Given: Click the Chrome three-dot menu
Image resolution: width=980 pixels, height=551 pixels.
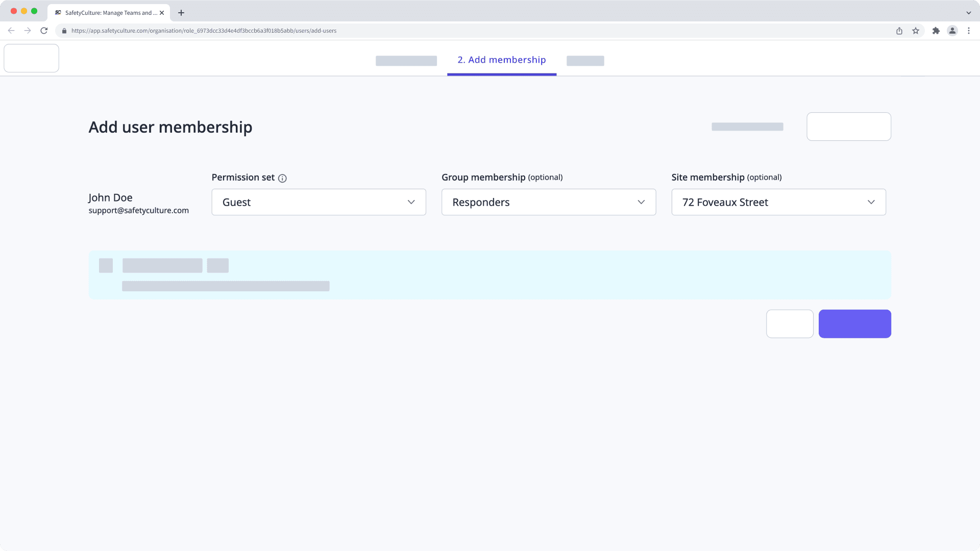Looking at the screenshot, I should click(x=969, y=31).
